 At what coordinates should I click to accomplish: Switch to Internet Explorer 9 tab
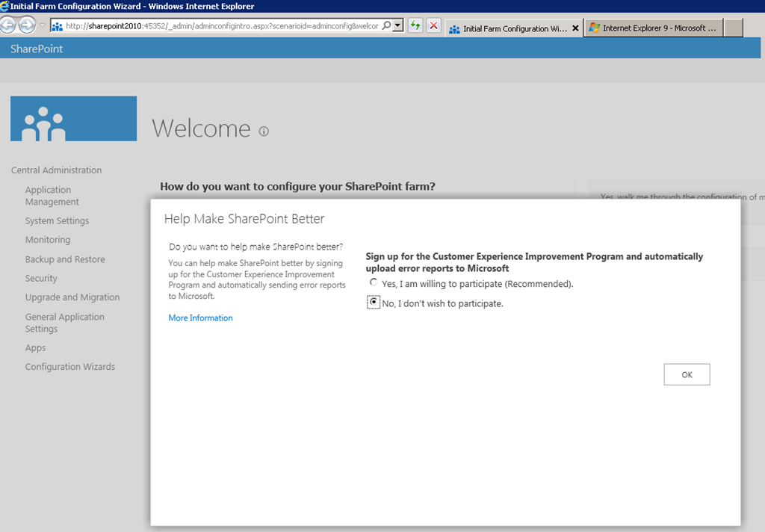pos(653,28)
